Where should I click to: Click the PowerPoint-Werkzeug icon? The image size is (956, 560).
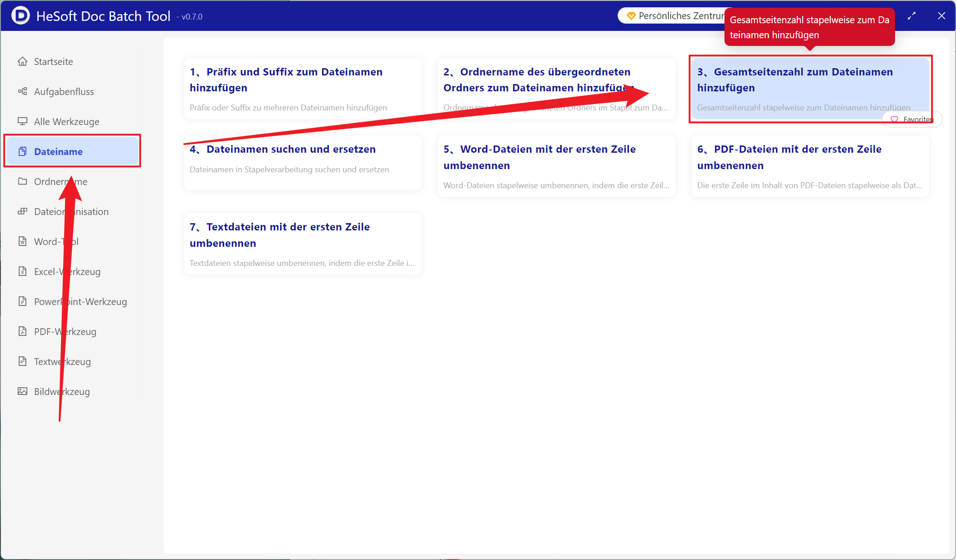click(x=22, y=301)
